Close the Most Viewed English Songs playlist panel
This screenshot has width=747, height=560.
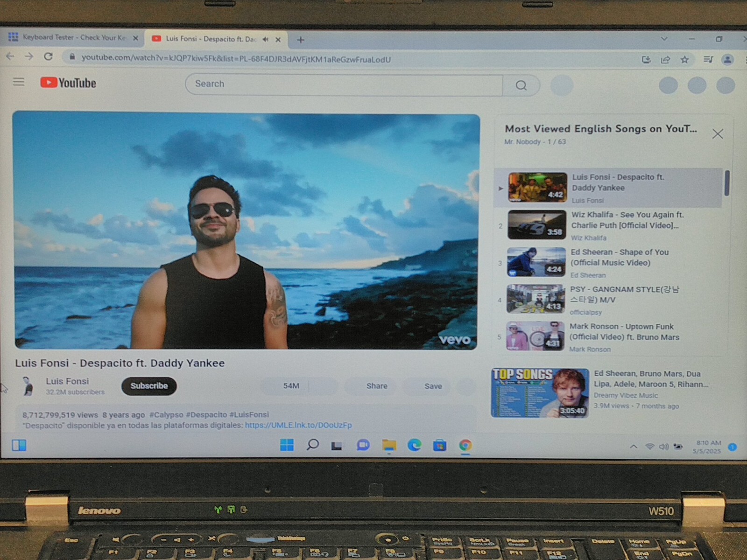point(718,134)
